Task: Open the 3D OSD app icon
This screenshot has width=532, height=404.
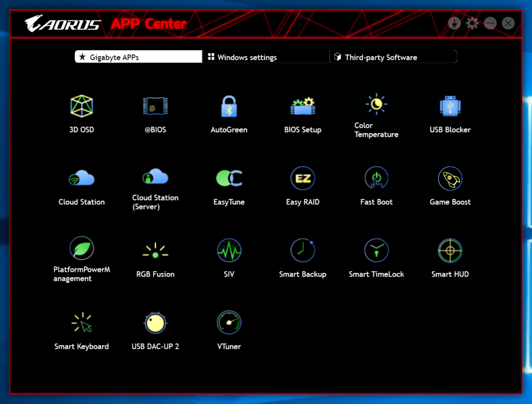Action: 82,106
